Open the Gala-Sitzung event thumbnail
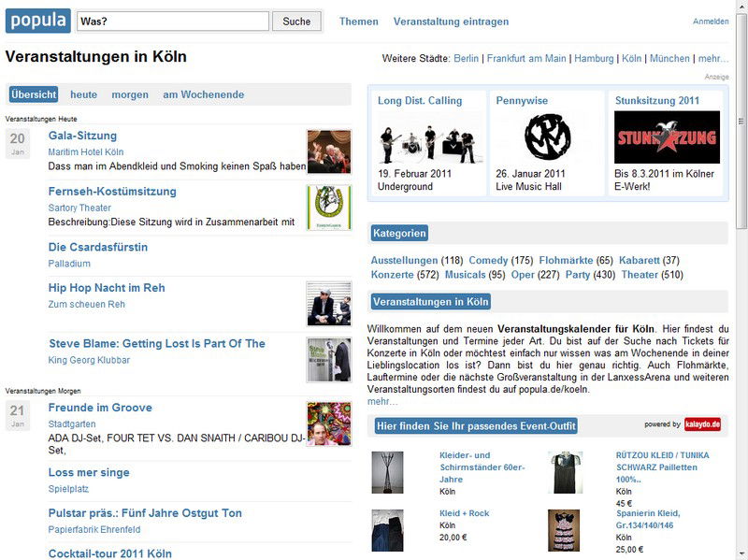748x560 pixels. (329, 151)
